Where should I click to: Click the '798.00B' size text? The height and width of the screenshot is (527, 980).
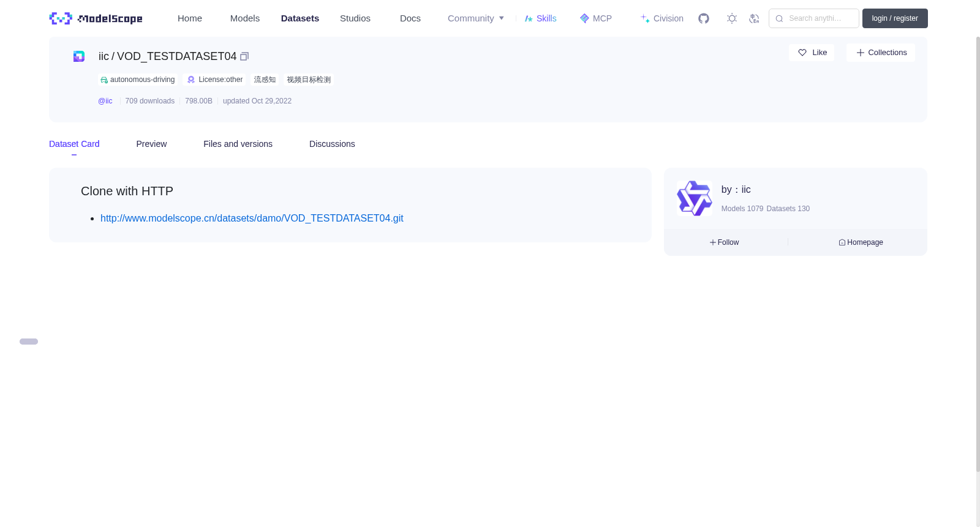pyautogui.click(x=199, y=101)
